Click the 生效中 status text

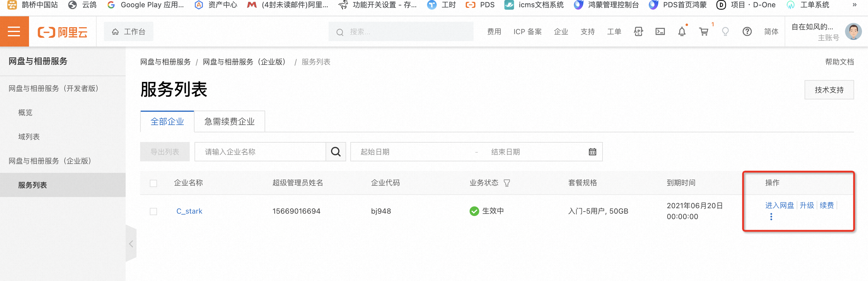point(493,211)
